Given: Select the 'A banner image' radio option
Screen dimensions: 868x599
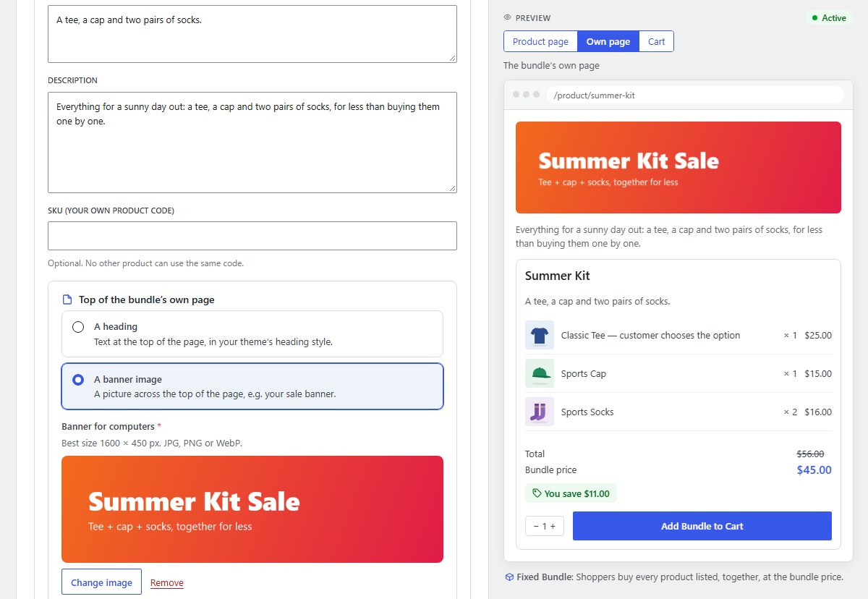Looking at the screenshot, I should pos(78,380).
